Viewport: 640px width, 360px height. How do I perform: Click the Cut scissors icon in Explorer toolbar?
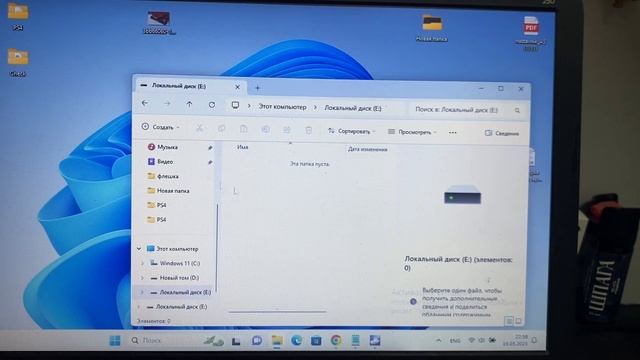199,129
